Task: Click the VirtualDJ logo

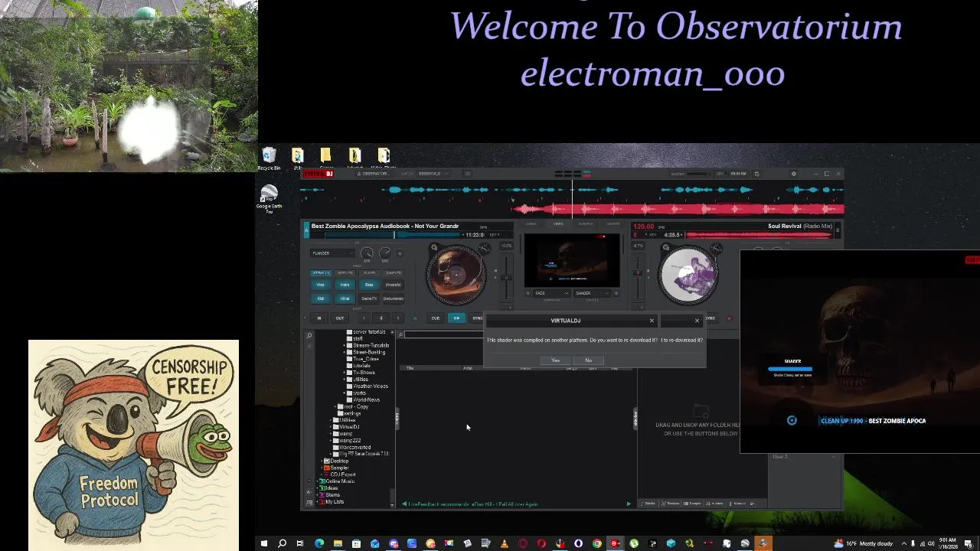Action: click(318, 174)
